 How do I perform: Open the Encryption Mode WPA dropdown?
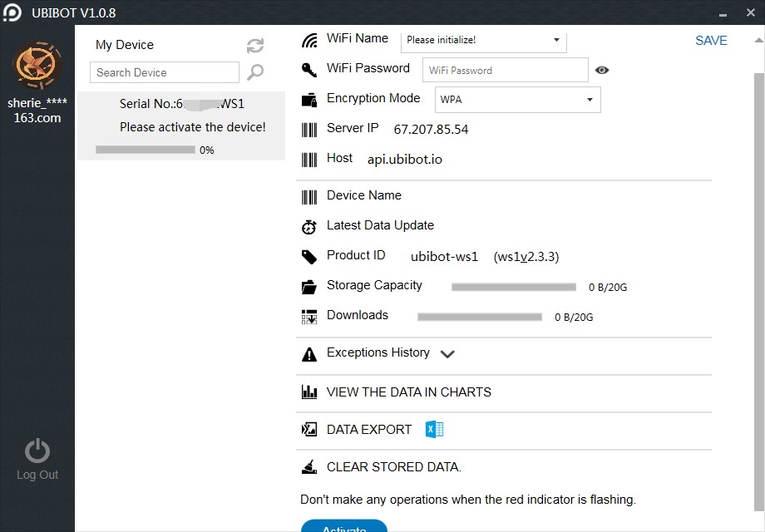(518, 100)
